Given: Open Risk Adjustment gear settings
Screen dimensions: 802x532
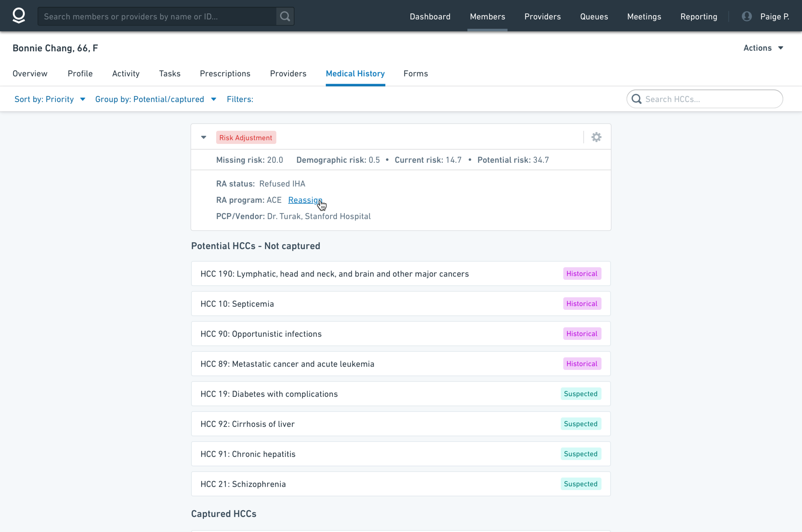Looking at the screenshot, I should click(x=596, y=137).
